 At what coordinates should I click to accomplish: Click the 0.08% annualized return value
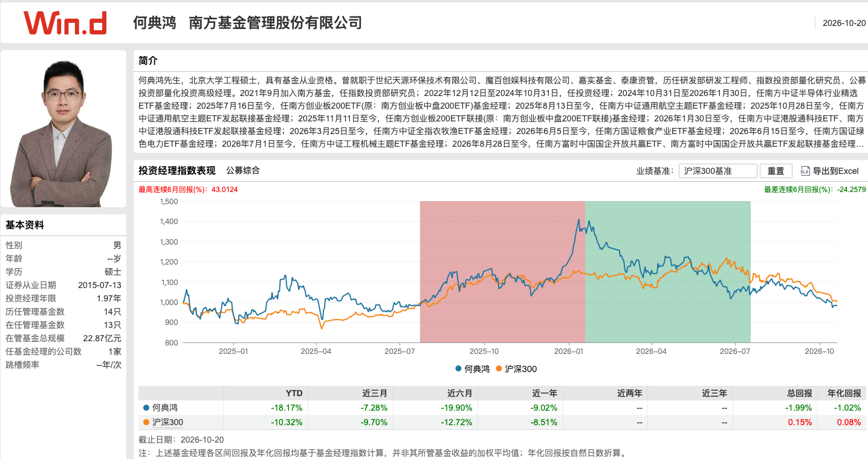click(x=849, y=422)
